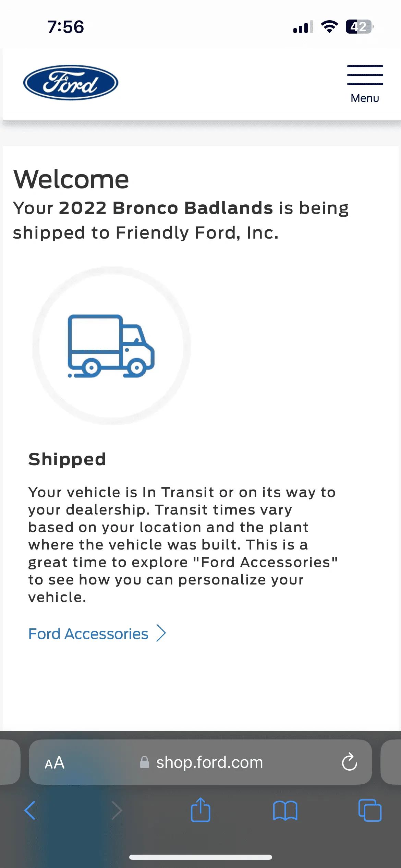This screenshot has width=401, height=868.
Task: Tap the shop.ford.com address field
Action: pyautogui.click(x=200, y=762)
